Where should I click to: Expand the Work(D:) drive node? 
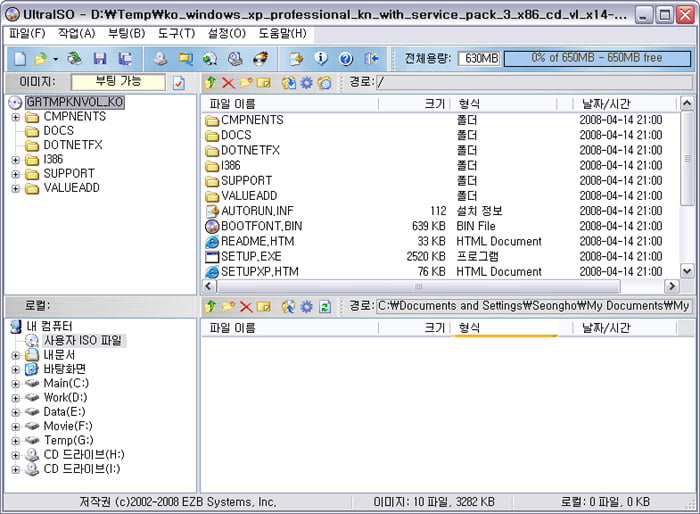16,398
